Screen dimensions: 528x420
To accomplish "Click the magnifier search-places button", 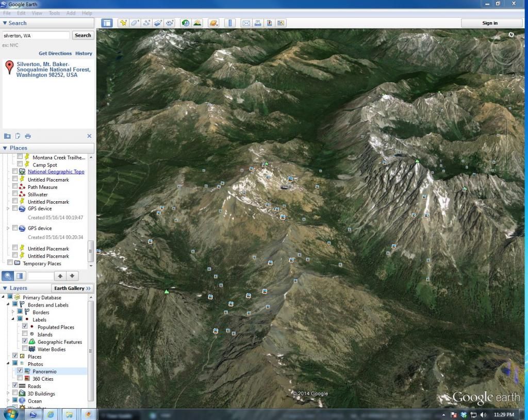I will tap(8, 276).
